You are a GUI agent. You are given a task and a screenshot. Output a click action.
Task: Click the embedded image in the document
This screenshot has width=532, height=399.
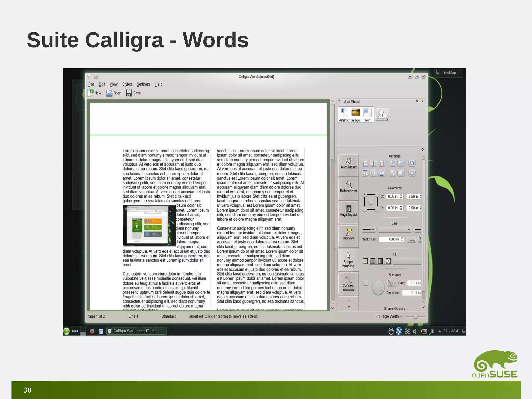coord(149,225)
